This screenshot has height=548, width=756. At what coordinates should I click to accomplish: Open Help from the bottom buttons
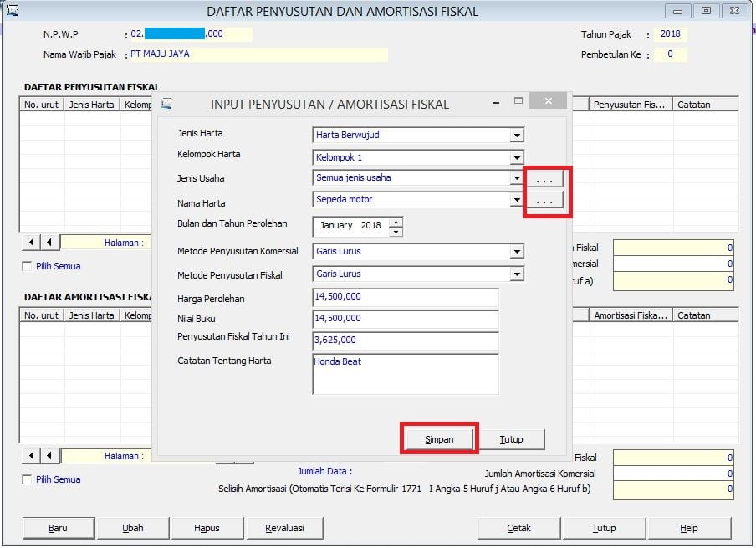pos(689,528)
